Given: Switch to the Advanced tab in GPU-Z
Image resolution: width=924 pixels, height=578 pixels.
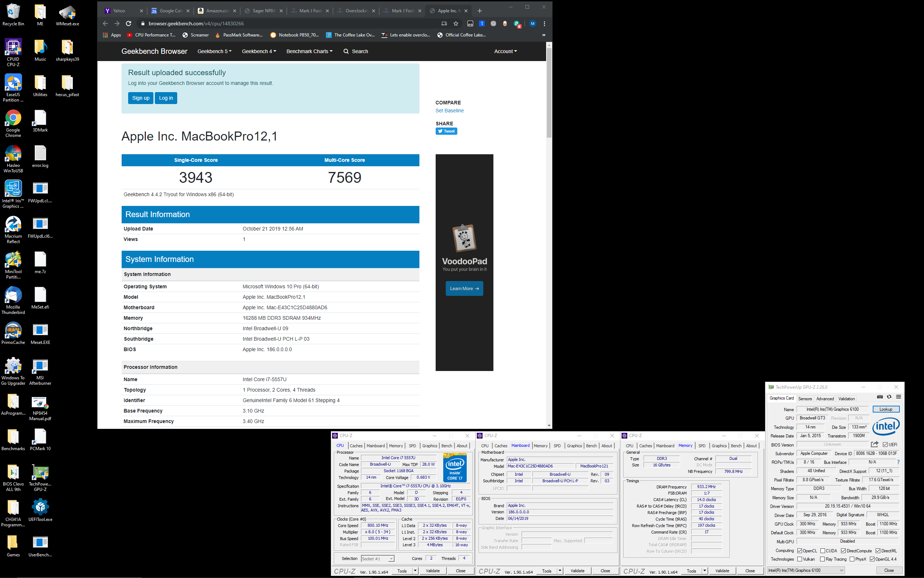Looking at the screenshot, I should tap(825, 398).
